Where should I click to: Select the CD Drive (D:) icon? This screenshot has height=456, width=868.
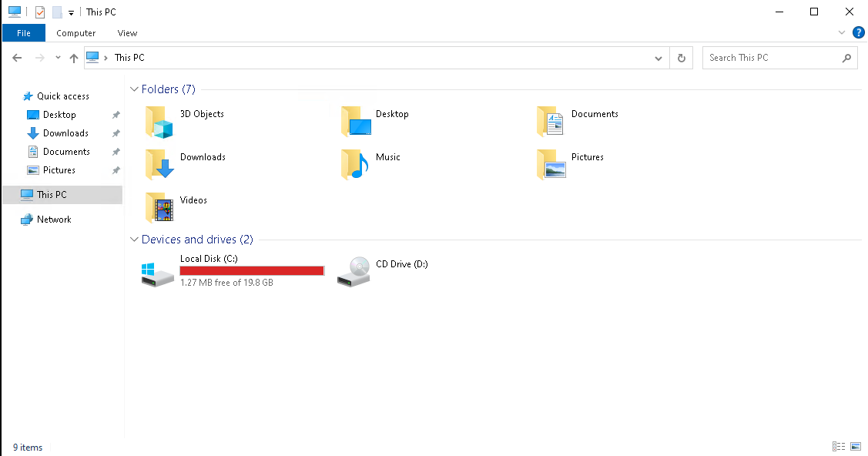[354, 271]
